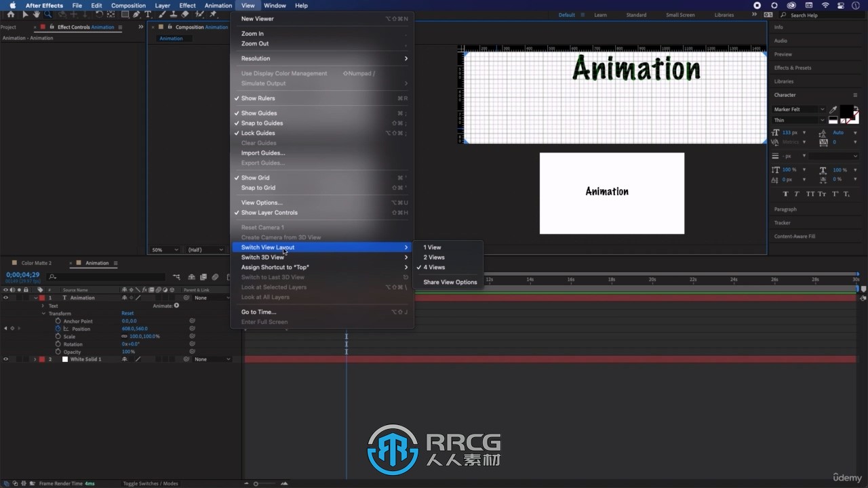Image resolution: width=868 pixels, height=488 pixels.
Task: Open the Marker Felt font family dropdown
Action: pos(799,109)
